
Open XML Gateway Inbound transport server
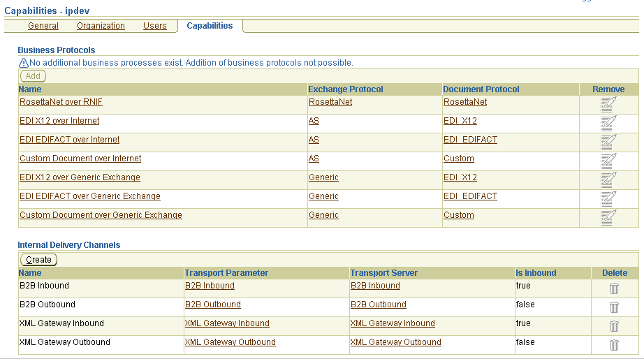coord(393,323)
